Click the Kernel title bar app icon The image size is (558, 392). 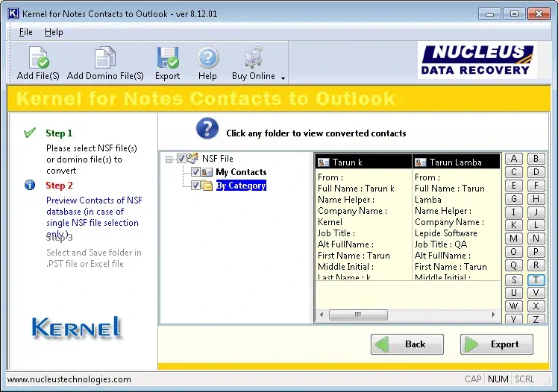(x=13, y=13)
